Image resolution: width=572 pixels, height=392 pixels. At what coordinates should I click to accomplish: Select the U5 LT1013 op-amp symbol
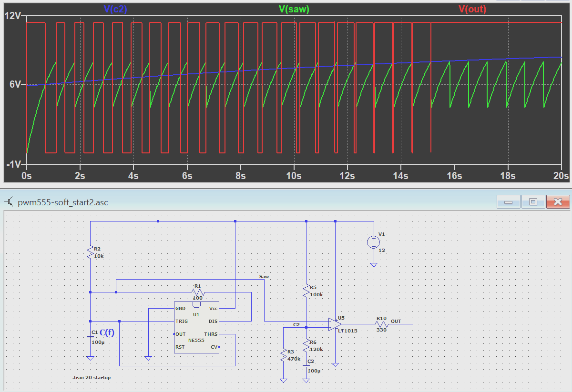(x=336, y=324)
